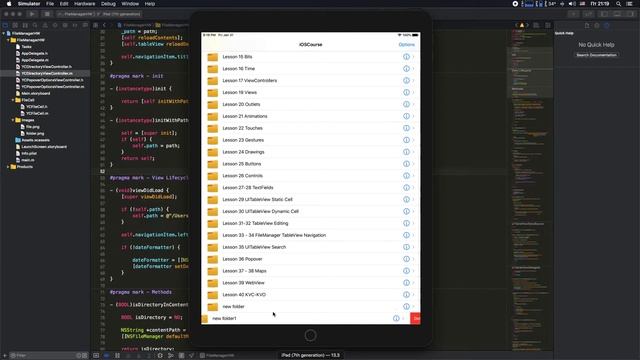Tap info icon for Lesson 36 Popover

point(406,259)
